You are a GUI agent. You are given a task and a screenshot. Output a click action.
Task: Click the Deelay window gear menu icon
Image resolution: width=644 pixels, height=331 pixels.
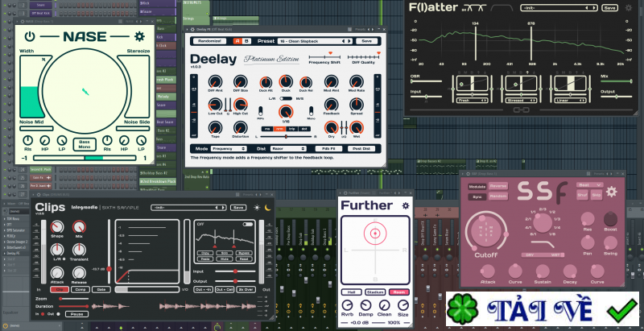click(x=193, y=30)
